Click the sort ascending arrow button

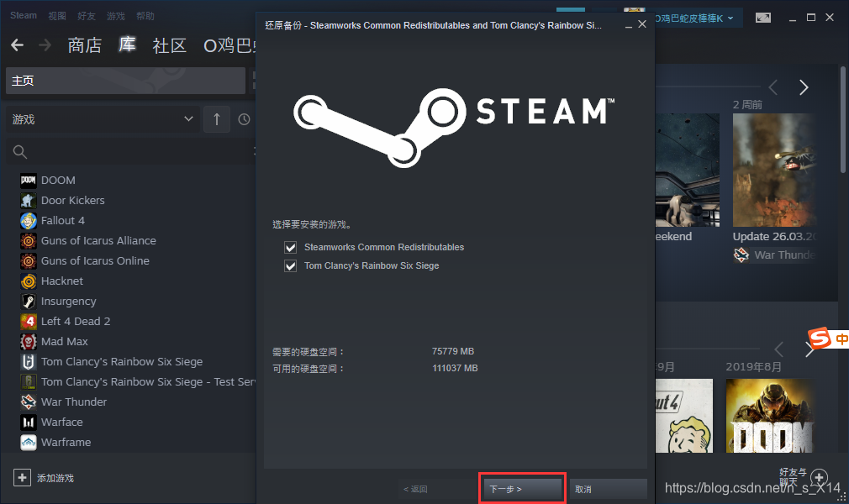pyautogui.click(x=217, y=119)
